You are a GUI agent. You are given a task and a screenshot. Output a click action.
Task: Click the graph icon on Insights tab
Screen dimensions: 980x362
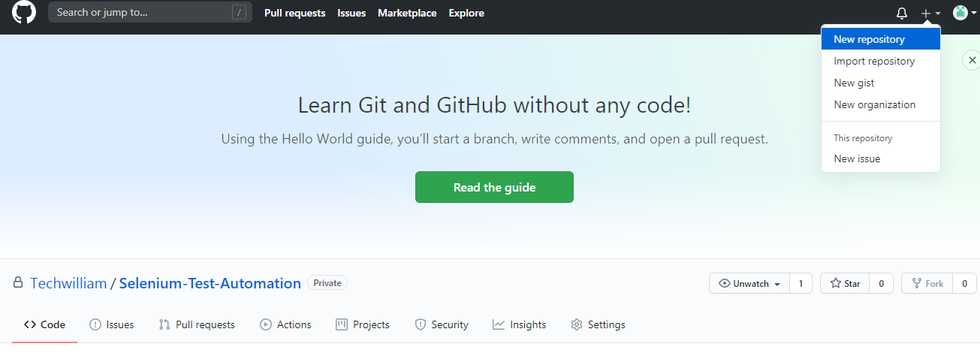point(499,324)
